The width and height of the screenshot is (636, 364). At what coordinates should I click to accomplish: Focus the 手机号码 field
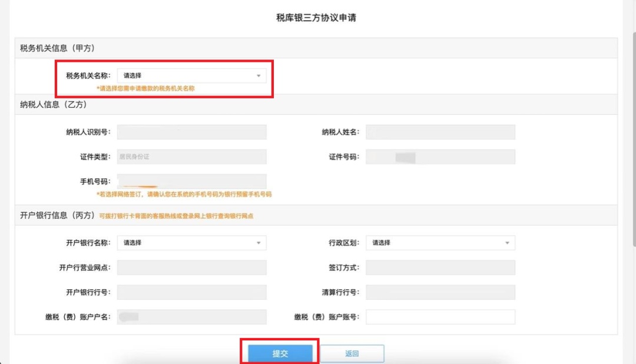pos(191,181)
